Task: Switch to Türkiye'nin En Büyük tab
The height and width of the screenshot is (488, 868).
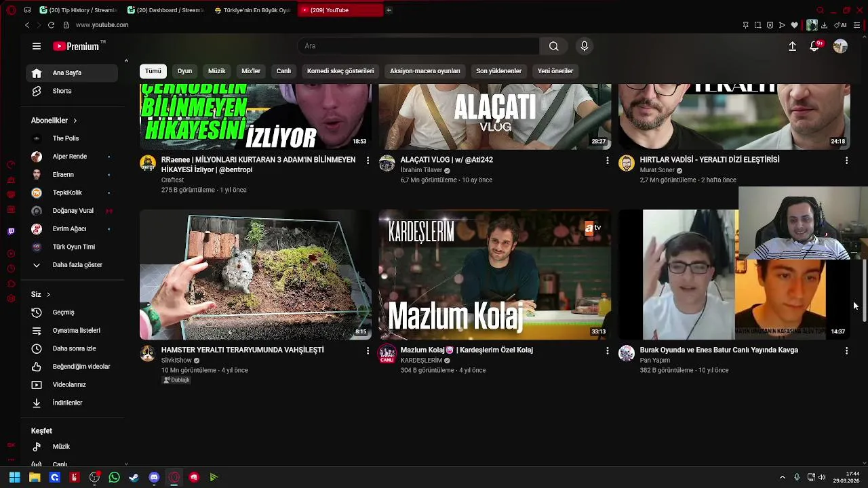Action: point(253,10)
